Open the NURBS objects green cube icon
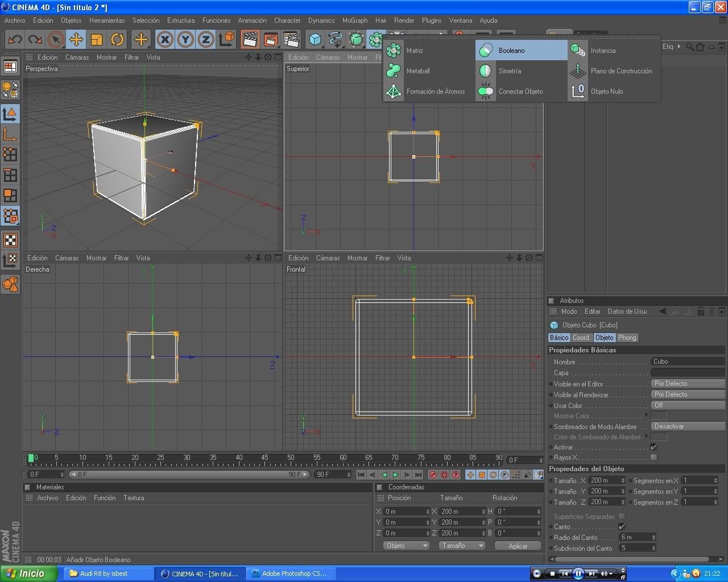Image resolution: width=728 pixels, height=582 pixels. point(356,39)
